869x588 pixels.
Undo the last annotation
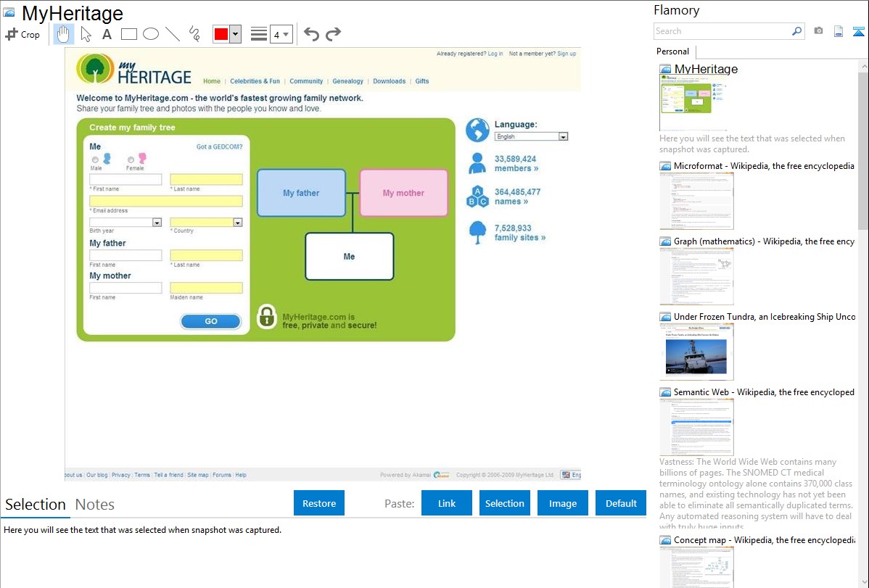tap(311, 34)
